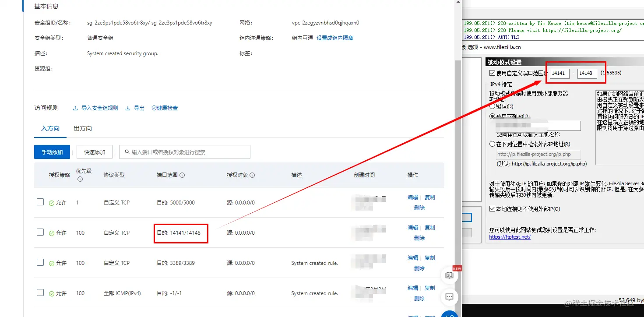644x317 pixels.
Task: Click the ip.filezilla-project.org/ip.php URL field
Action: tap(538, 154)
